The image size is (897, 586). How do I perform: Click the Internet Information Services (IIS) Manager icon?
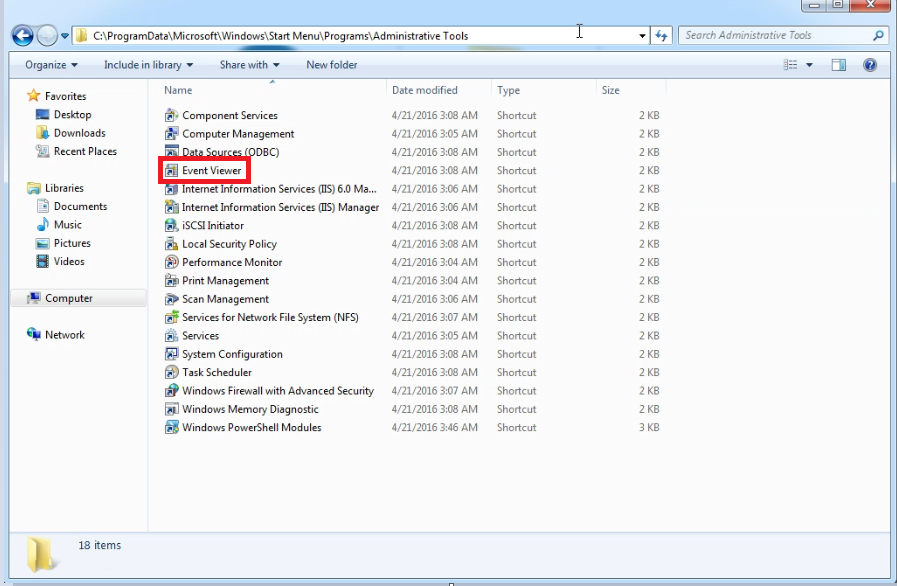(x=171, y=207)
